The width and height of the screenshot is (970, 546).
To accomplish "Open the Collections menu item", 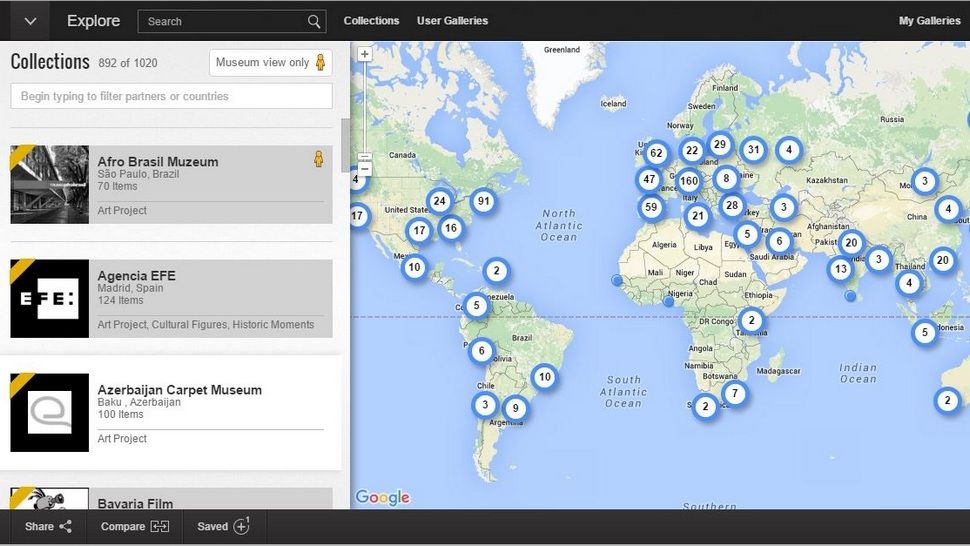I will [371, 20].
